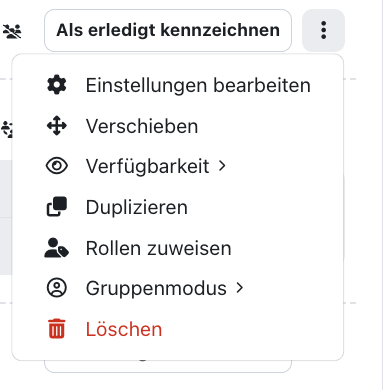The image size is (390, 390).
Task: Expand the Verfügbarkeit submenu chevron
Action: coord(222,166)
